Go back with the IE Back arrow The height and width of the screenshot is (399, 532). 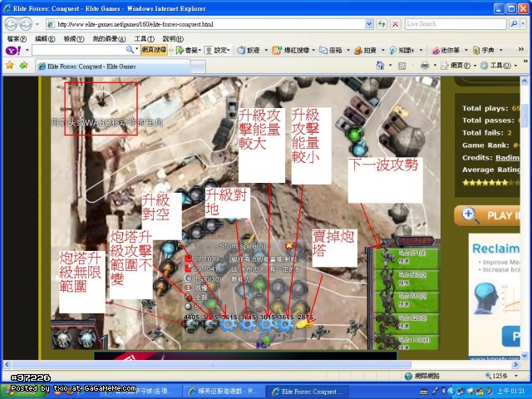coord(11,24)
